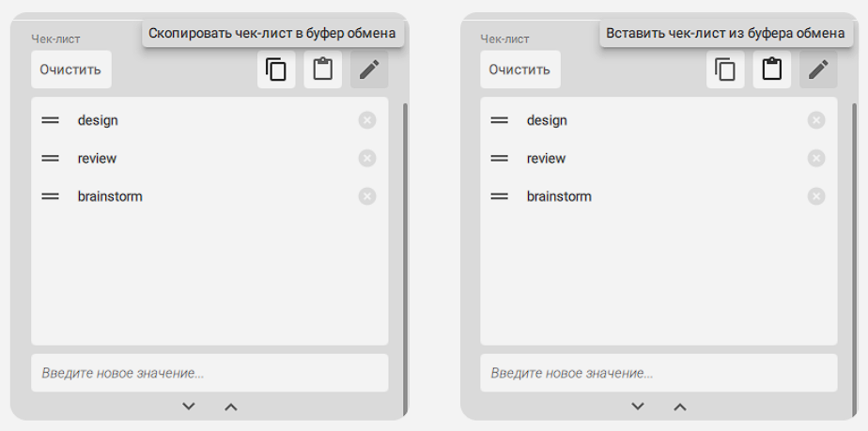Click 'Чек-лист' label in left panel

[x=55, y=39]
